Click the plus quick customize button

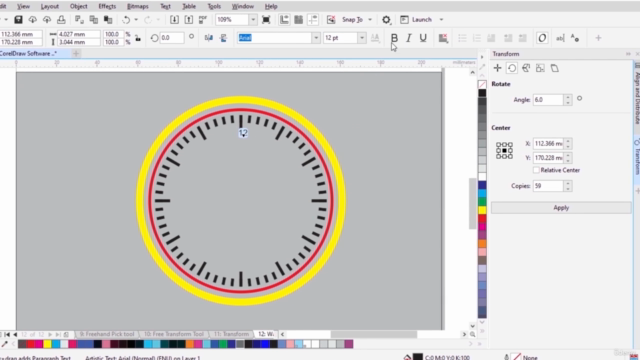point(598,38)
